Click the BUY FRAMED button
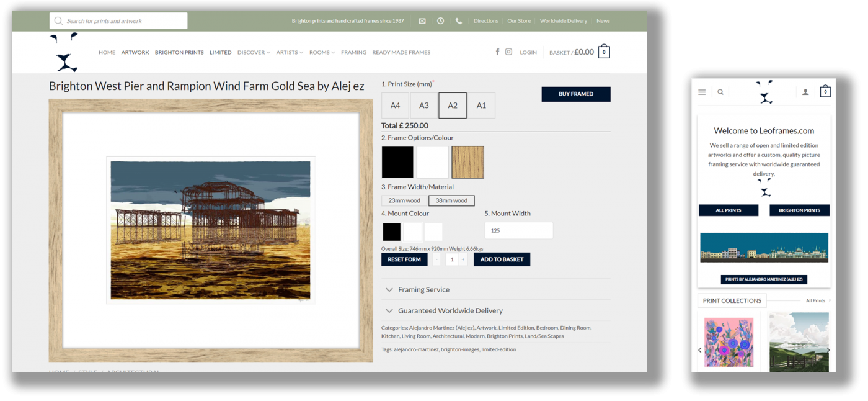Screen dimensions: 868x401 point(576,94)
